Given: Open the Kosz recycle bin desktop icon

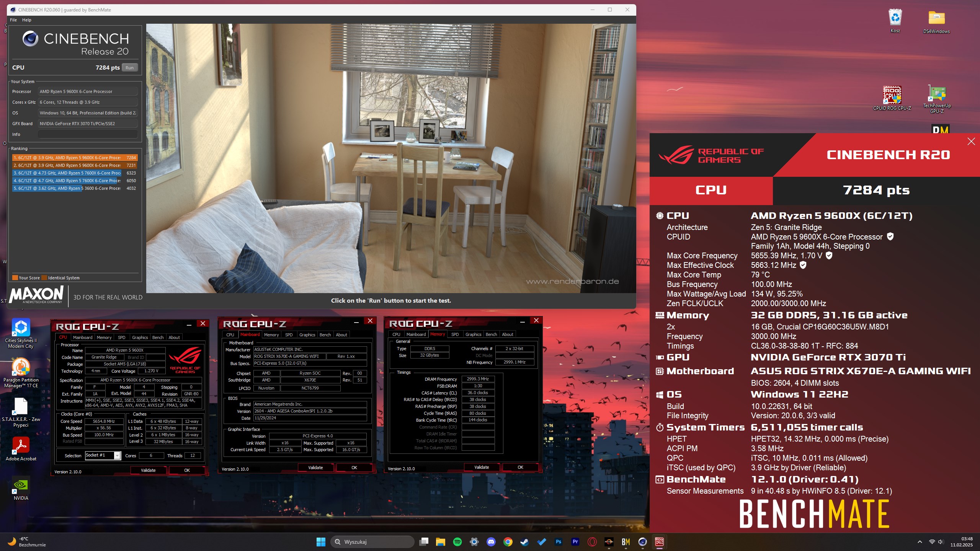Looking at the screenshot, I should click(x=895, y=21).
